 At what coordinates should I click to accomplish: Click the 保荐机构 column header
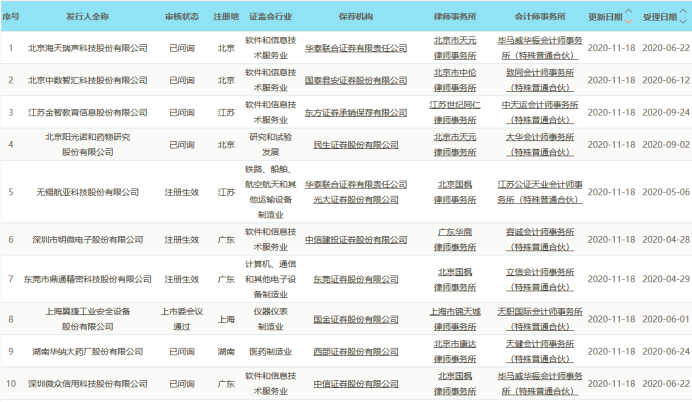pos(356,17)
